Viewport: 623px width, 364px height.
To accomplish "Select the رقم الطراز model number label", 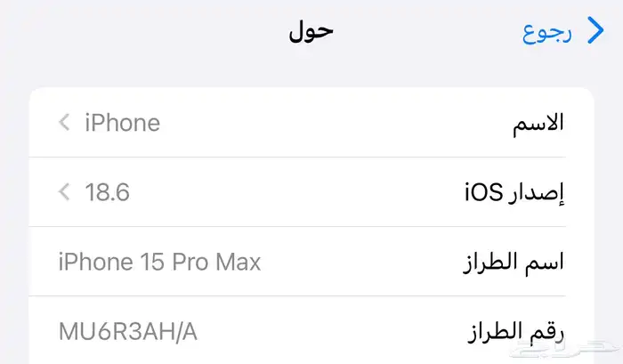I will (x=516, y=332).
